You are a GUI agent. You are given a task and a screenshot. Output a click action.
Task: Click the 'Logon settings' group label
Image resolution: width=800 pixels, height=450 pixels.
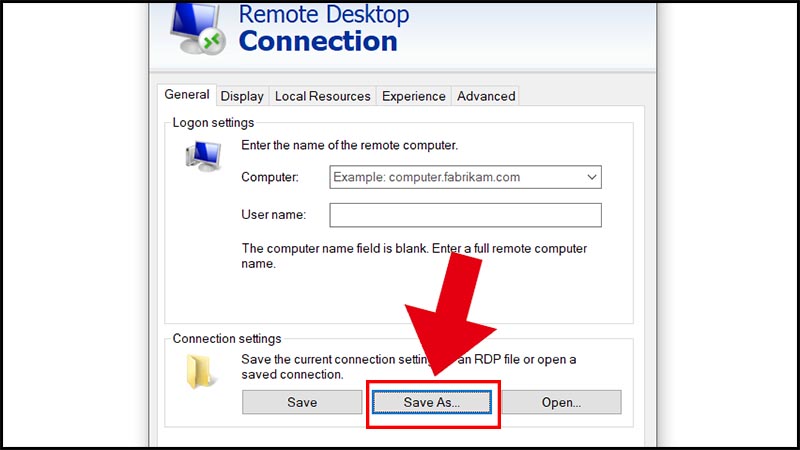click(x=213, y=123)
